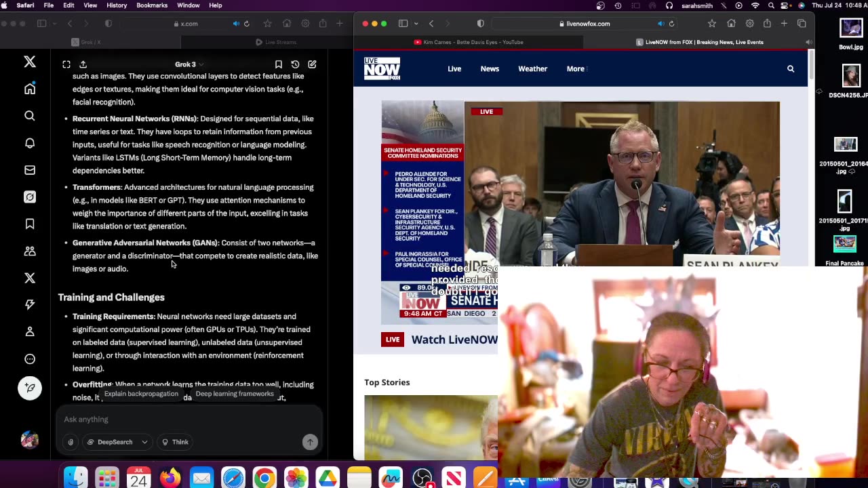Screen dimensions: 868x488
Task: Mute audio in the x.com address bar
Action: tap(236, 24)
